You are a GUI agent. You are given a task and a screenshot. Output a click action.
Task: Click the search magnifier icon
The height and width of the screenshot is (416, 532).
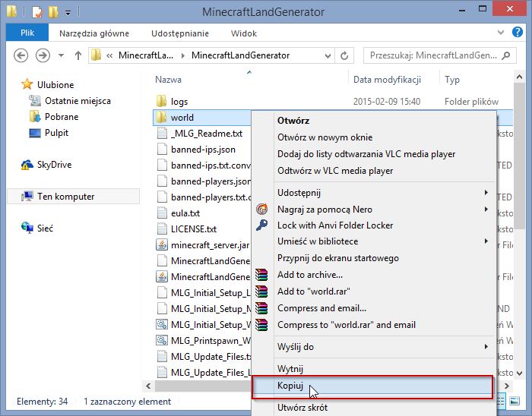[506, 55]
